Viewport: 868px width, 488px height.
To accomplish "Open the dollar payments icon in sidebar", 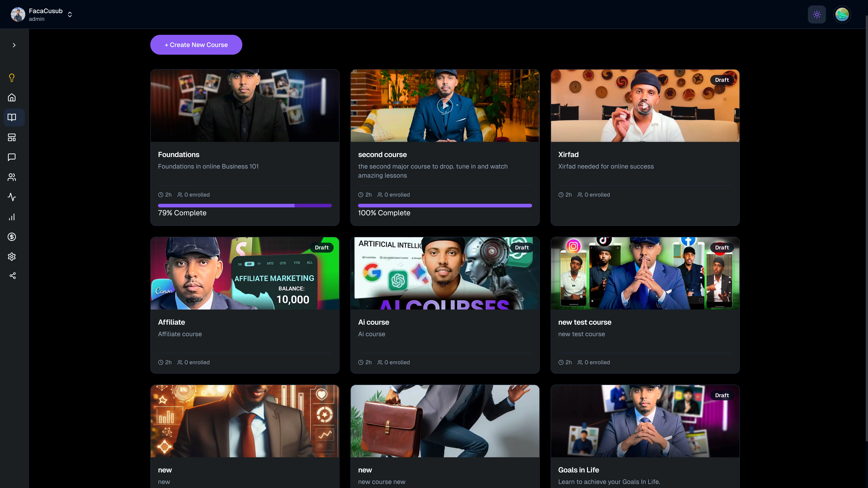I will pos(12,237).
